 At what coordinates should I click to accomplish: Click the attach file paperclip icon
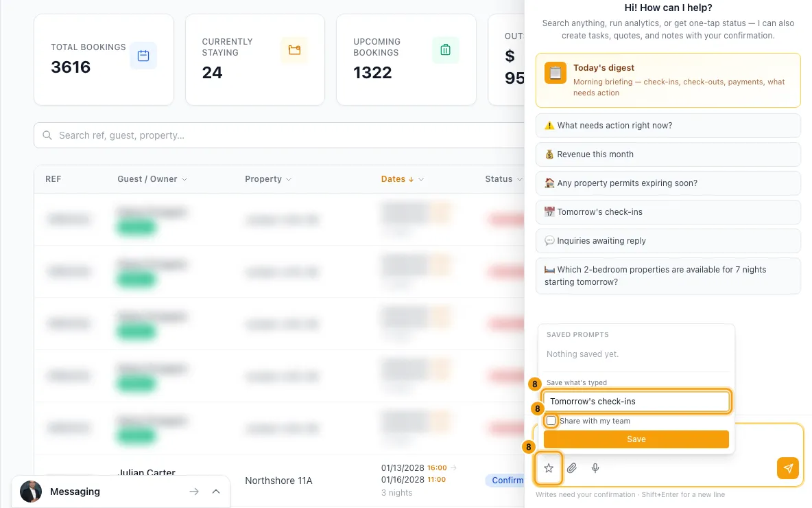[572, 468]
